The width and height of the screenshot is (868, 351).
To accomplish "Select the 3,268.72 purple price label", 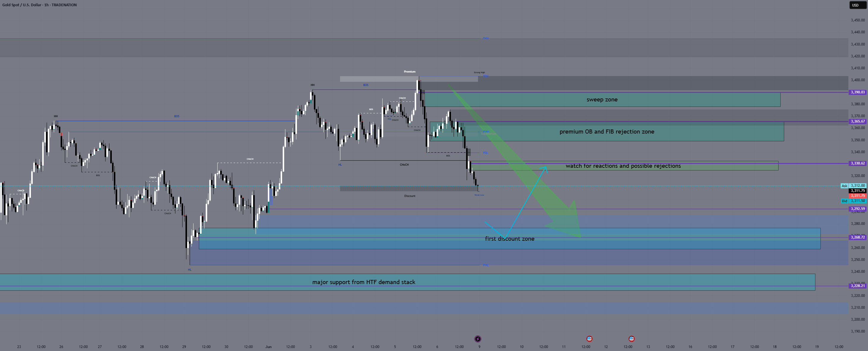I will pyautogui.click(x=858, y=237).
